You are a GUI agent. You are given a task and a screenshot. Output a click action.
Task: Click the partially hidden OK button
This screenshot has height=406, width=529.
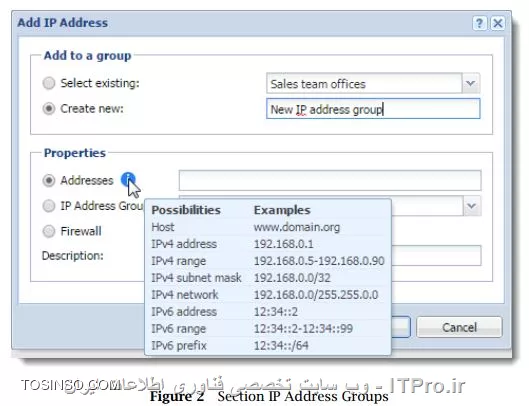401,327
